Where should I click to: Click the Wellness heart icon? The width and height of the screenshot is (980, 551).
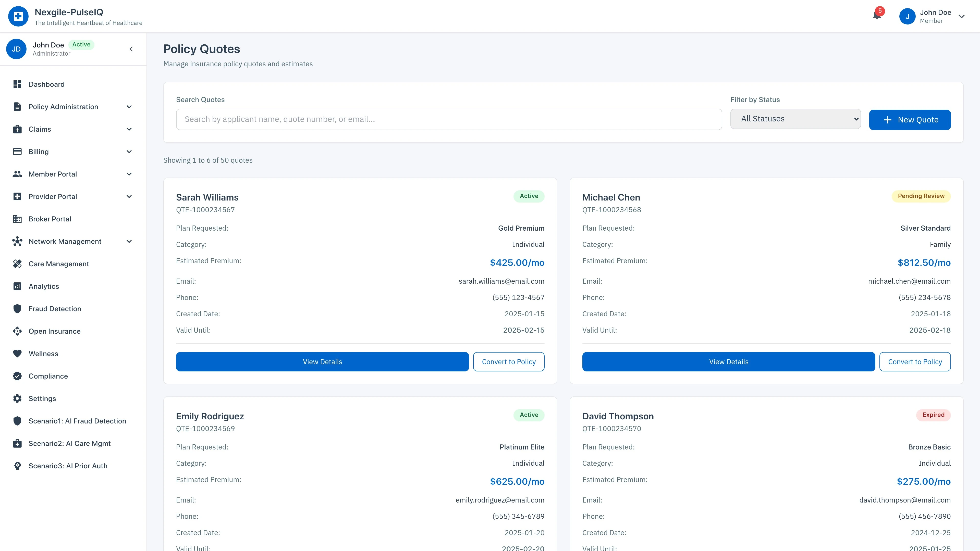(x=17, y=354)
